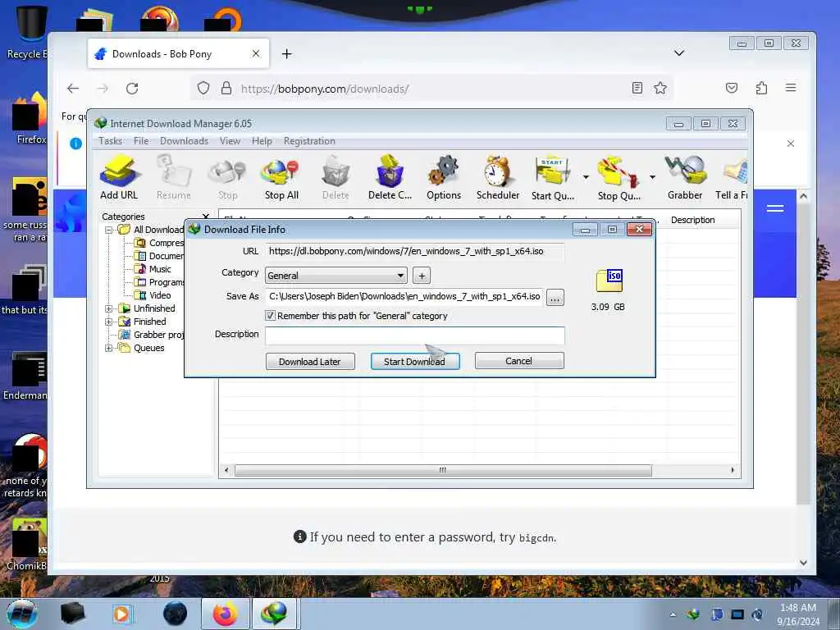This screenshot has height=630, width=840.
Task: Click the shield tracking protection icon
Action: [x=203, y=88]
